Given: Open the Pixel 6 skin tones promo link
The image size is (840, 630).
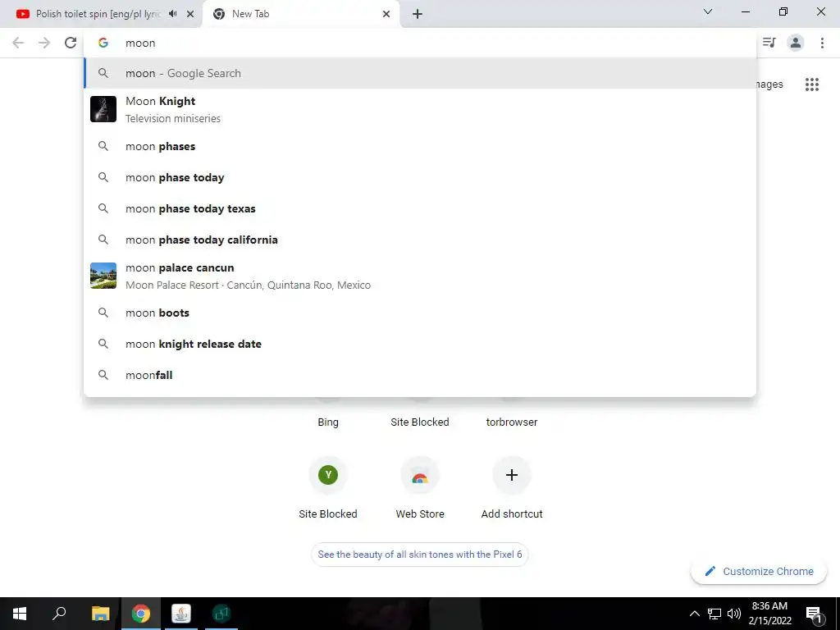Looking at the screenshot, I should point(420,555).
